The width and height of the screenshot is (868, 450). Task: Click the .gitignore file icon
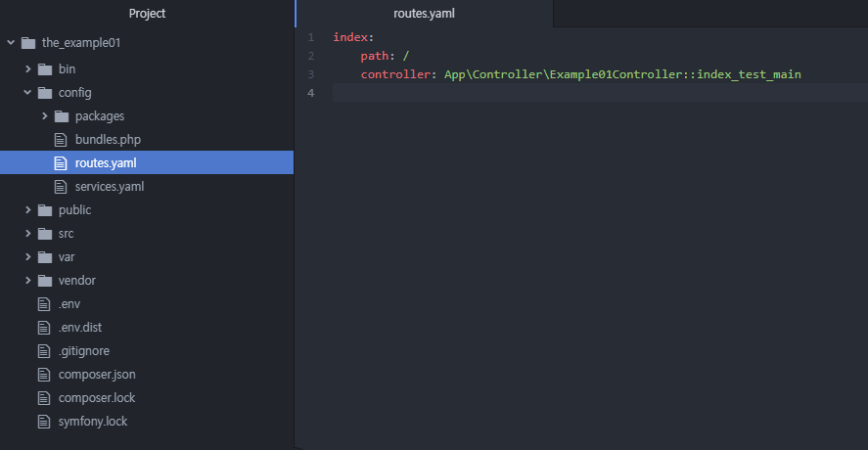pyautogui.click(x=44, y=351)
